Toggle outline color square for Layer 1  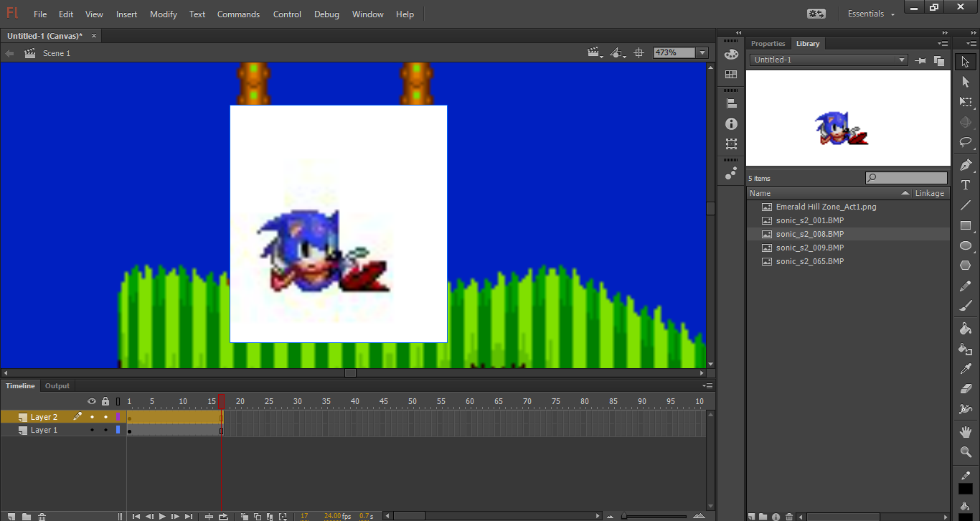(118, 430)
